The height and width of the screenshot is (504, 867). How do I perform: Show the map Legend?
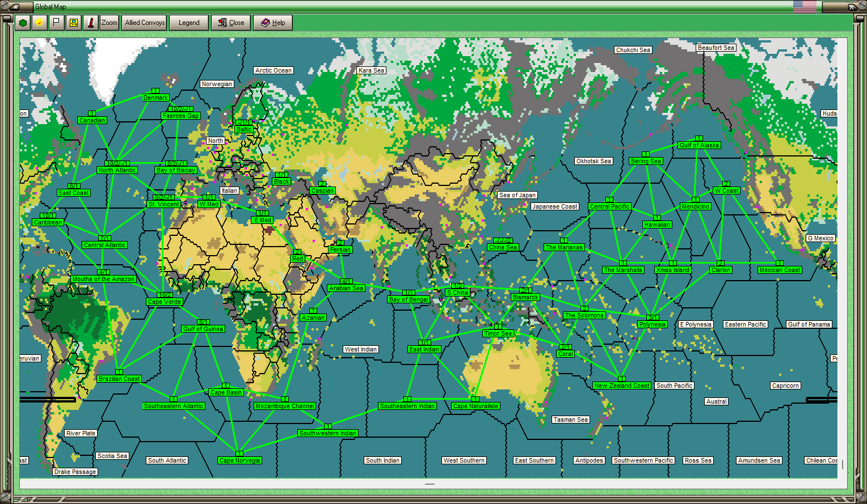(x=189, y=23)
